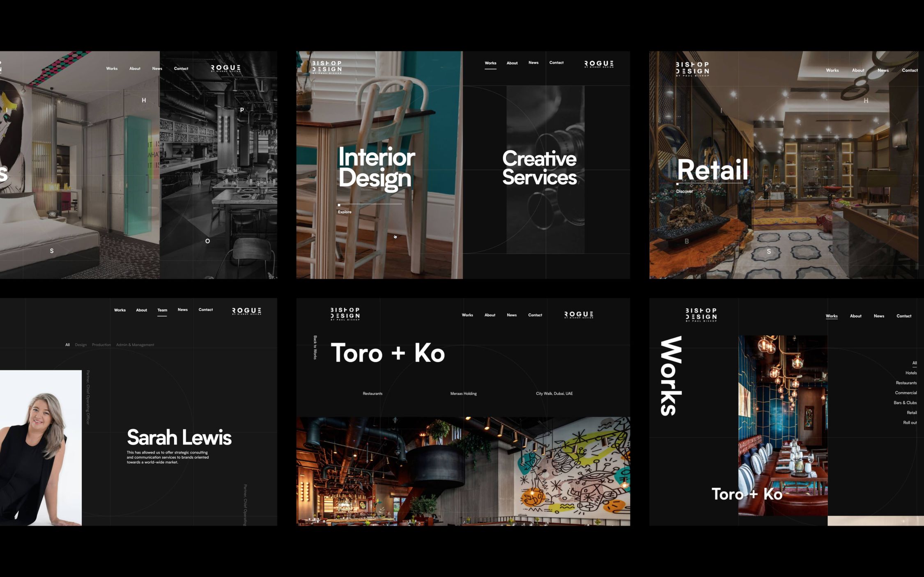Filter works by Hotels
The image size is (924, 577).
point(910,373)
